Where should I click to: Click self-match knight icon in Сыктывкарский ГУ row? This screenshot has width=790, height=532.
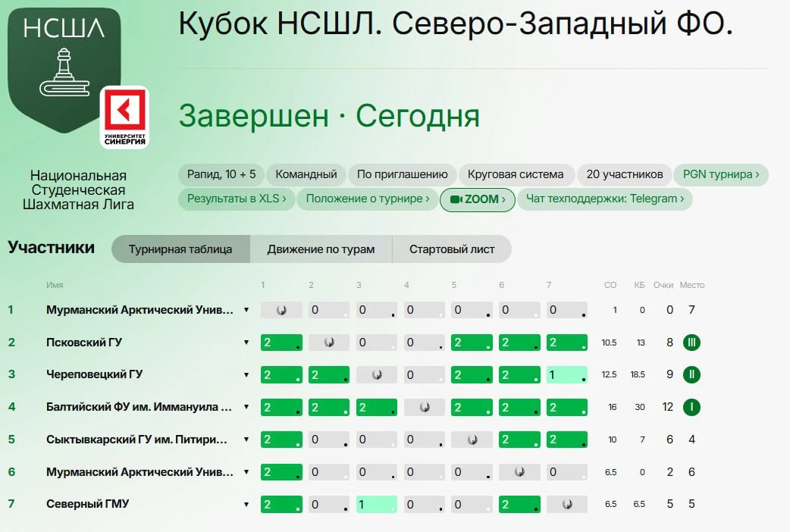tap(472, 440)
